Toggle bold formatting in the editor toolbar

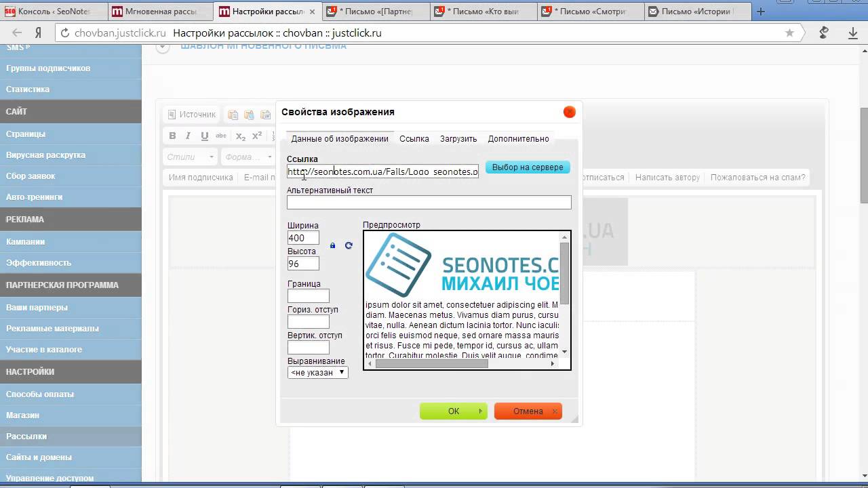click(172, 136)
